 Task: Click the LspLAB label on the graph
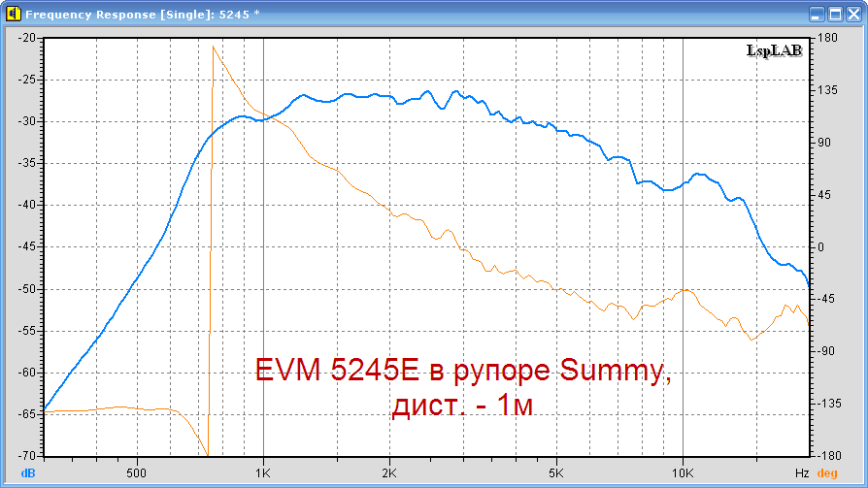click(775, 50)
